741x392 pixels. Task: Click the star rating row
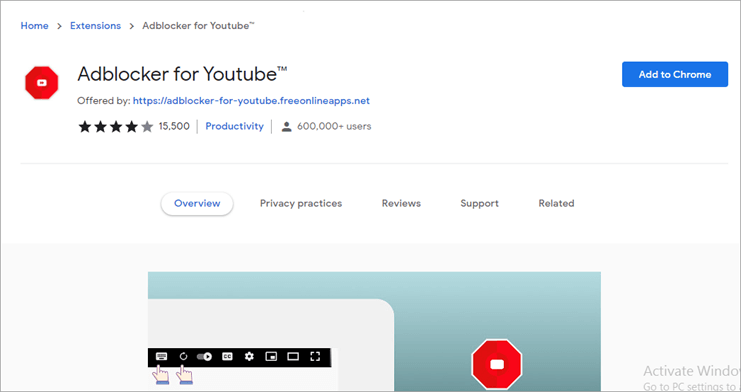tap(116, 126)
